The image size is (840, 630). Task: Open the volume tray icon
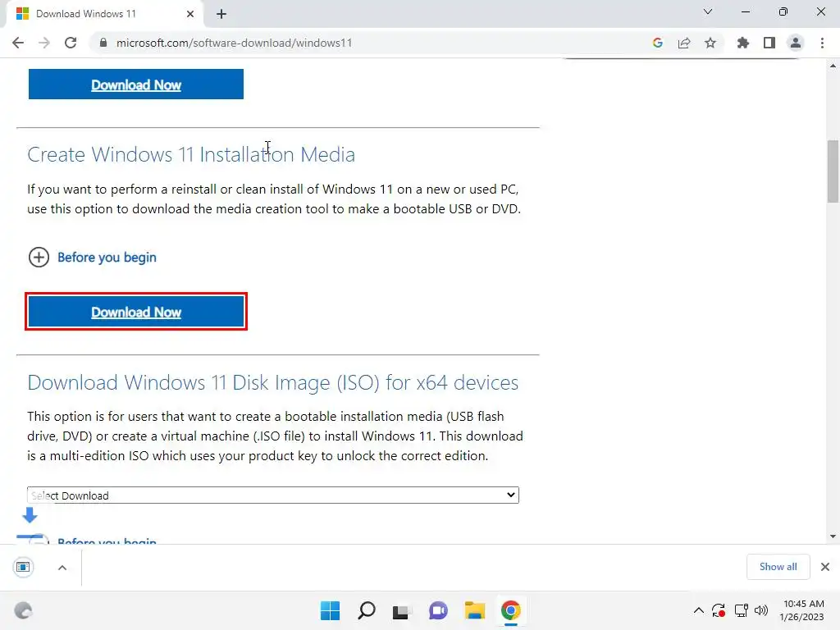pos(760,610)
